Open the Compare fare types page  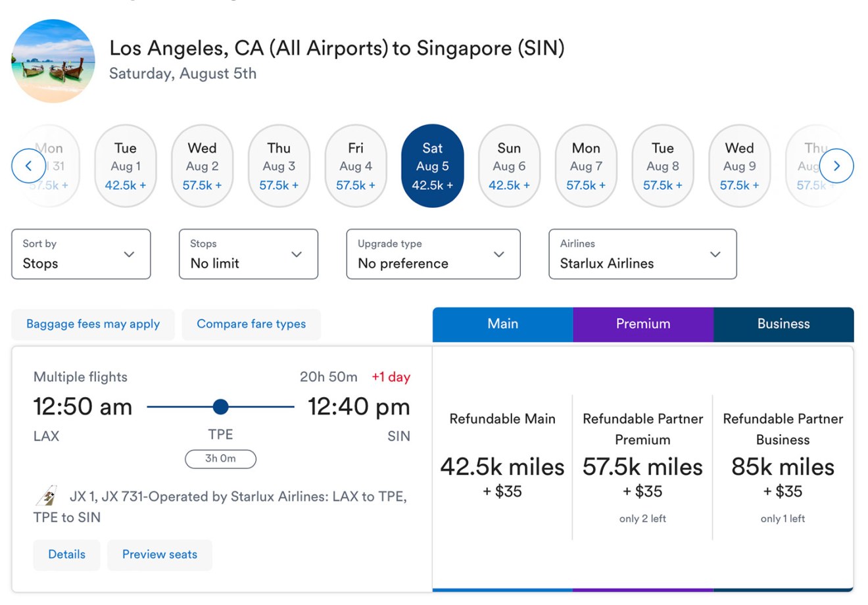pos(251,324)
